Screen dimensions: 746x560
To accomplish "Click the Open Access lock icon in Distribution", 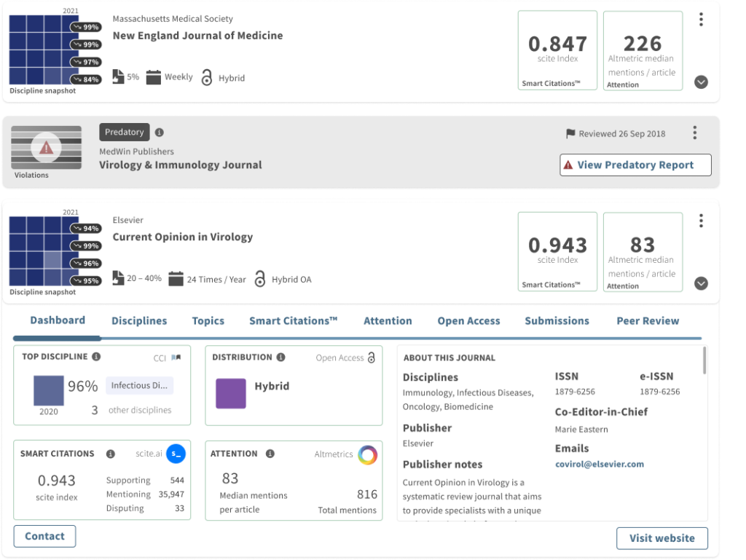I will coord(372,357).
